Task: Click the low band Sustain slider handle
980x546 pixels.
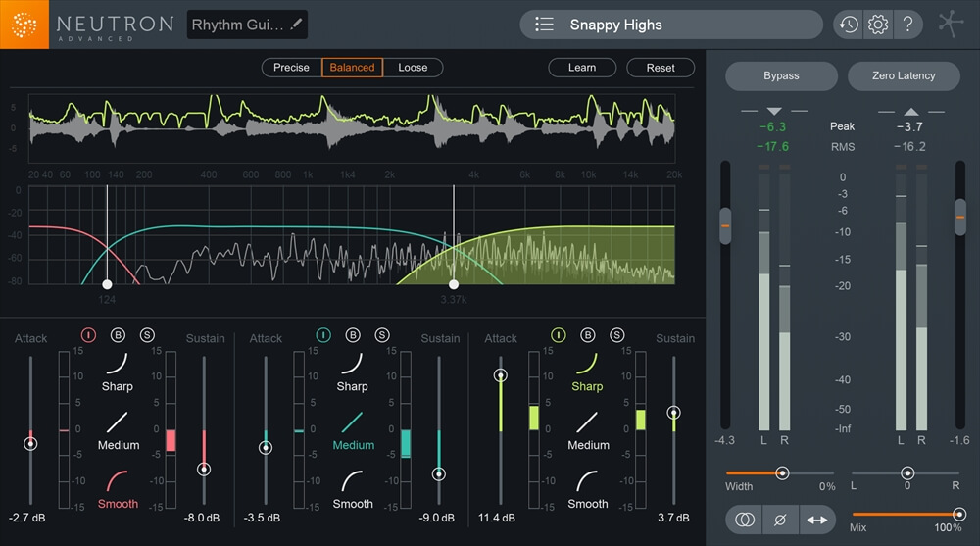Action: (204, 470)
